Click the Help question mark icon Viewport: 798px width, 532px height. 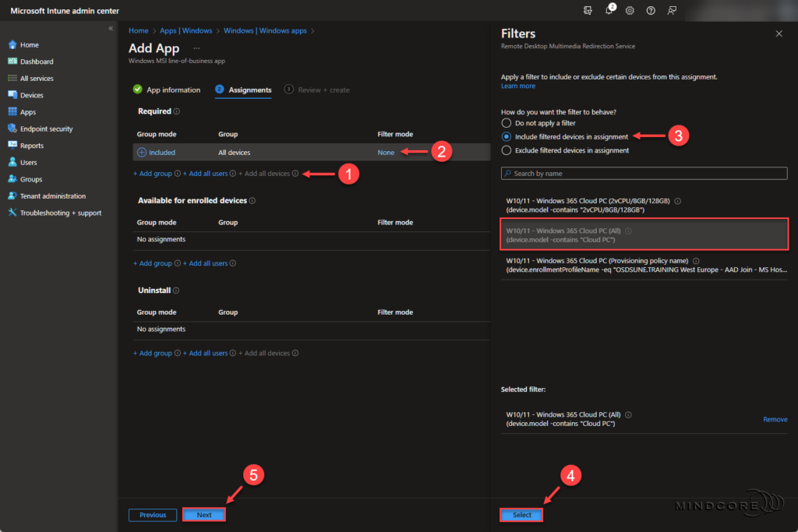coord(651,10)
